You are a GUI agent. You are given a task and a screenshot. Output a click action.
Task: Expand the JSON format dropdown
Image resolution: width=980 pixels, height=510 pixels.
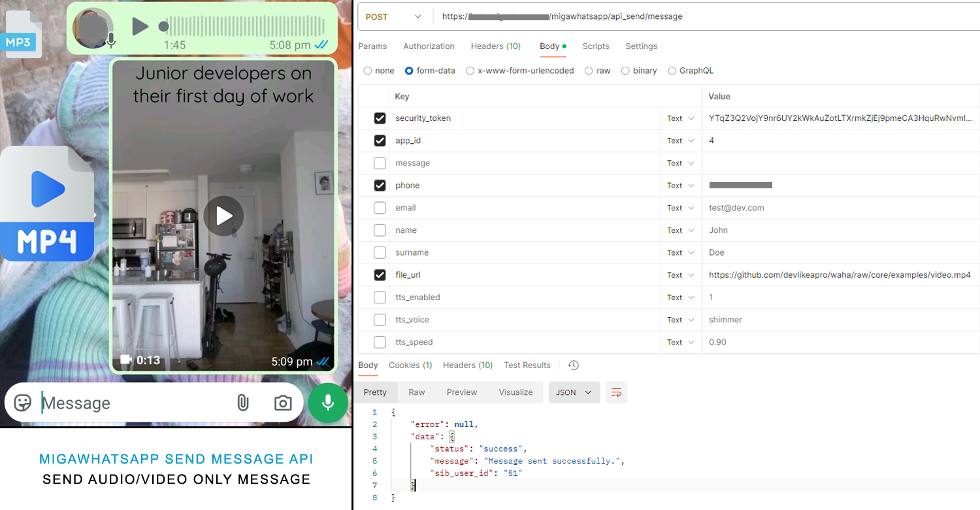tap(574, 392)
